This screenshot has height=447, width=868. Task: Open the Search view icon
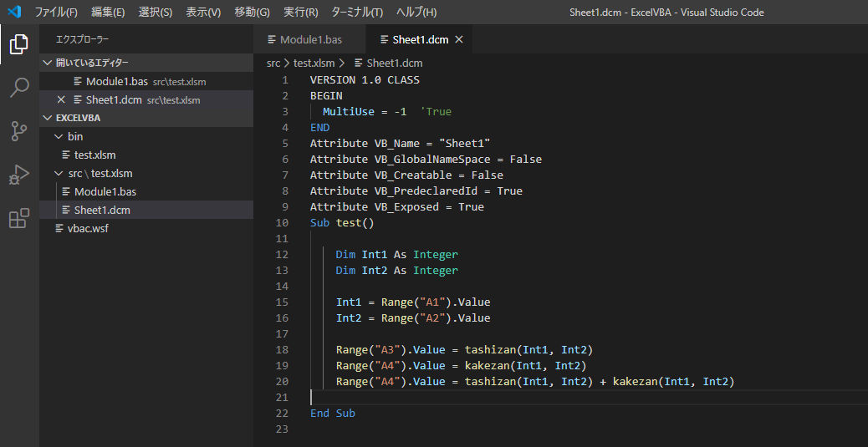tap(19, 88)
